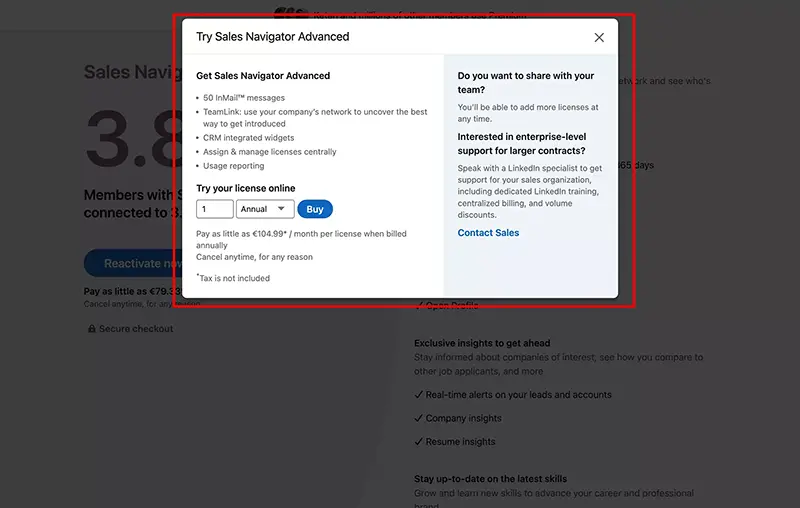Click 'Stay up-to-date on the latest skills' heading

(x=490, y=479)
